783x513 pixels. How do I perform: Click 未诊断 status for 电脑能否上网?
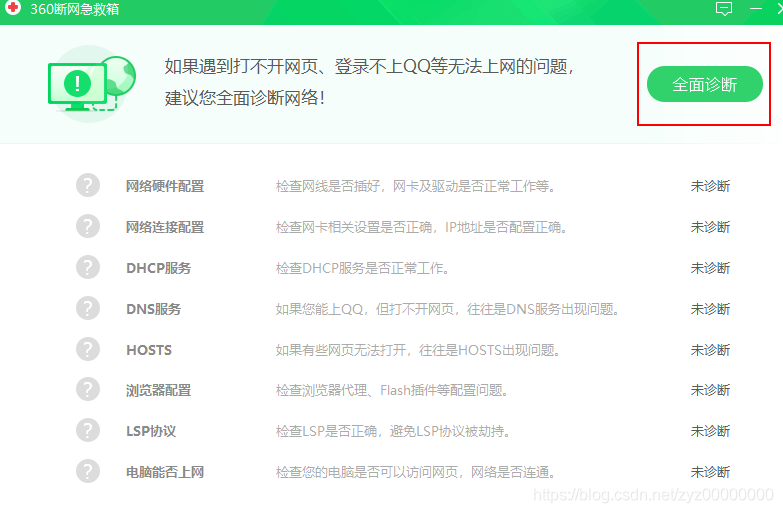710,472
